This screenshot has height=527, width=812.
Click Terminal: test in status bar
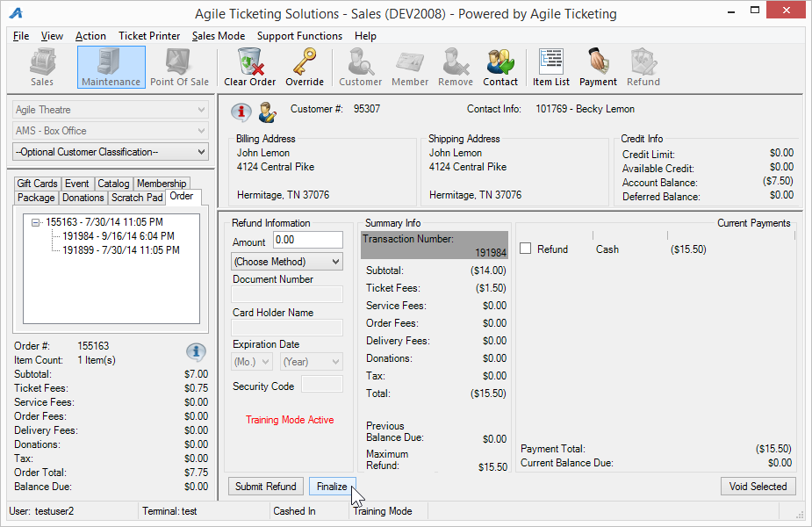[169, 511]
